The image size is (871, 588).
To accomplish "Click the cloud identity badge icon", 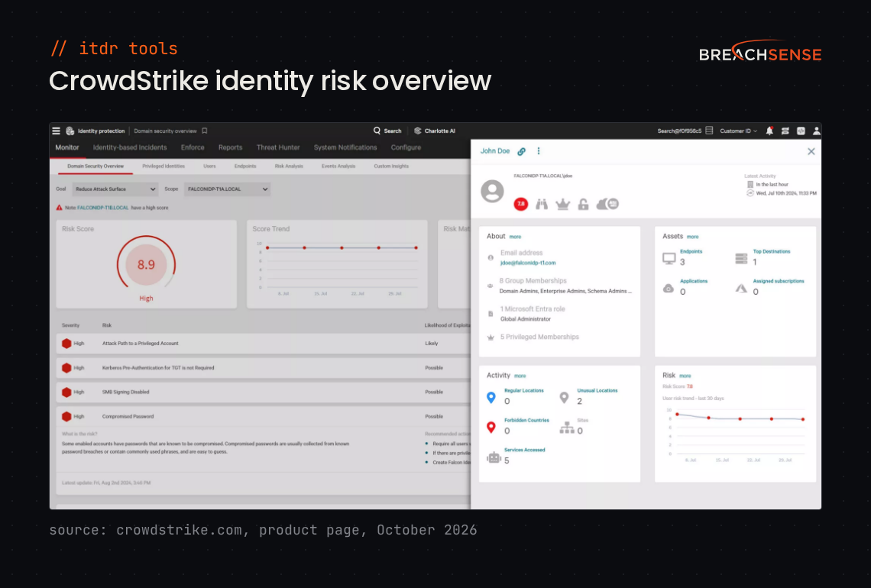I will (x=607, y=204).
